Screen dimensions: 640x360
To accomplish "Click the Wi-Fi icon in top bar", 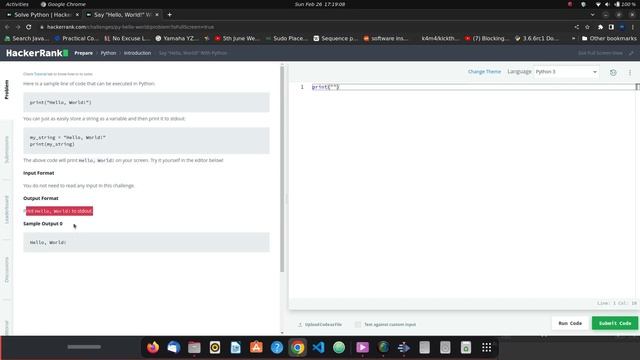I will click(x=598, y=4).
